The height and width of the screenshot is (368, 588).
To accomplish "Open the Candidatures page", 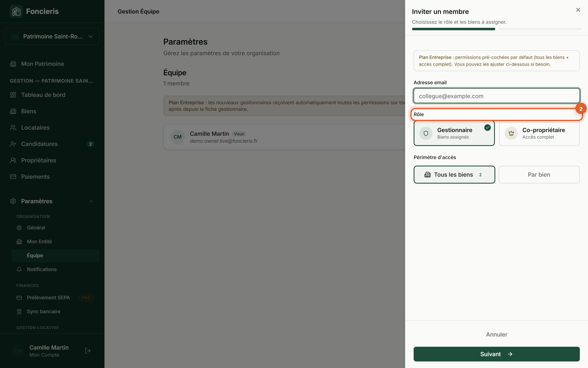I will coord(52,144).
